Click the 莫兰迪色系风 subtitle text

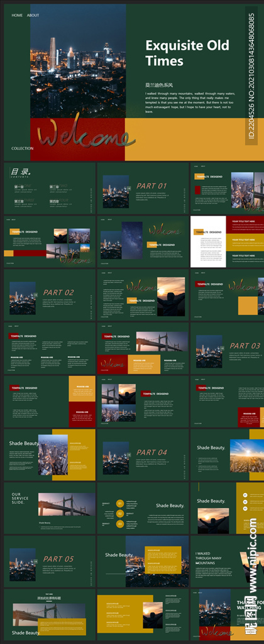[x=159, y=86]
